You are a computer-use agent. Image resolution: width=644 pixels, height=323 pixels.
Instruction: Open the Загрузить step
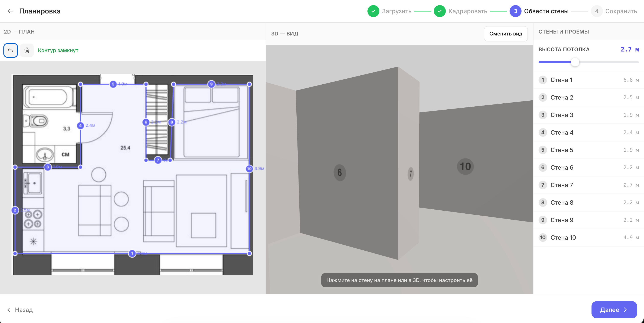[389, 11]
